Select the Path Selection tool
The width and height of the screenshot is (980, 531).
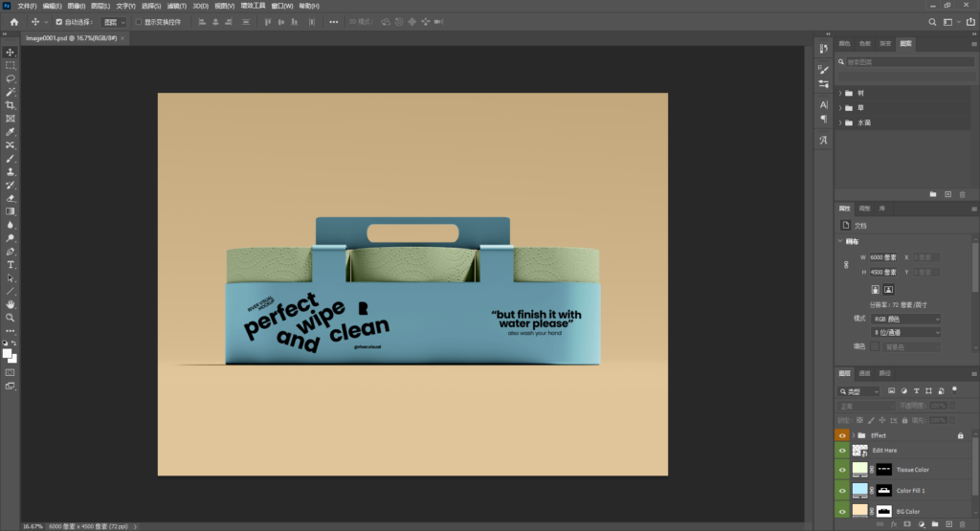[10, 278]
